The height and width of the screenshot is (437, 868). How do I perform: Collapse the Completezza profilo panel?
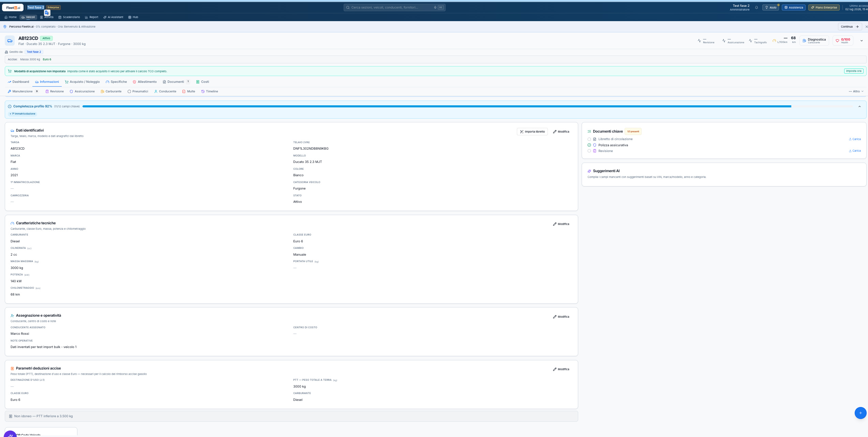pos(859,107)
